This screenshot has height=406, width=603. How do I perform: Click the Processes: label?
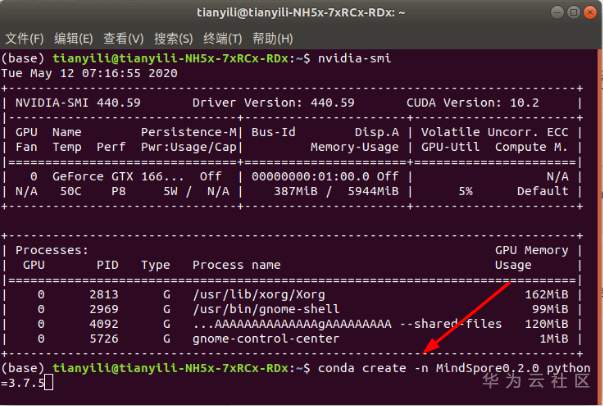coord(52,250)
